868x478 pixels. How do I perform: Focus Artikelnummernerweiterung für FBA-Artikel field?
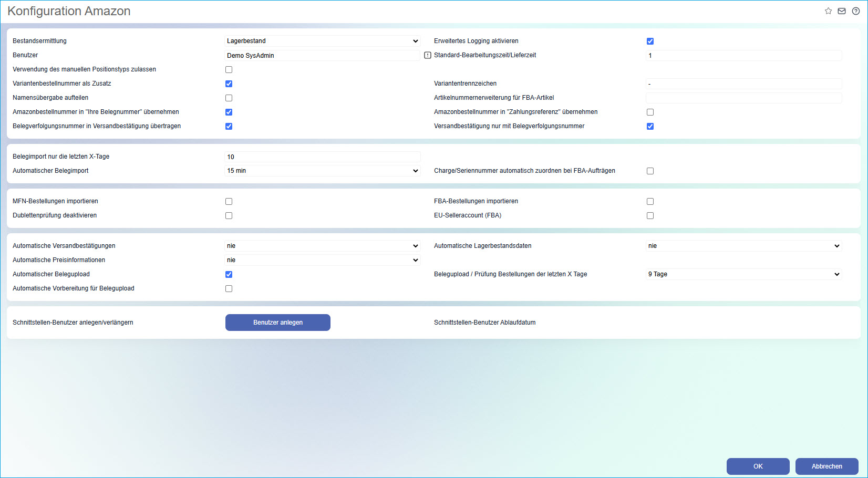[x=744, y=98]
